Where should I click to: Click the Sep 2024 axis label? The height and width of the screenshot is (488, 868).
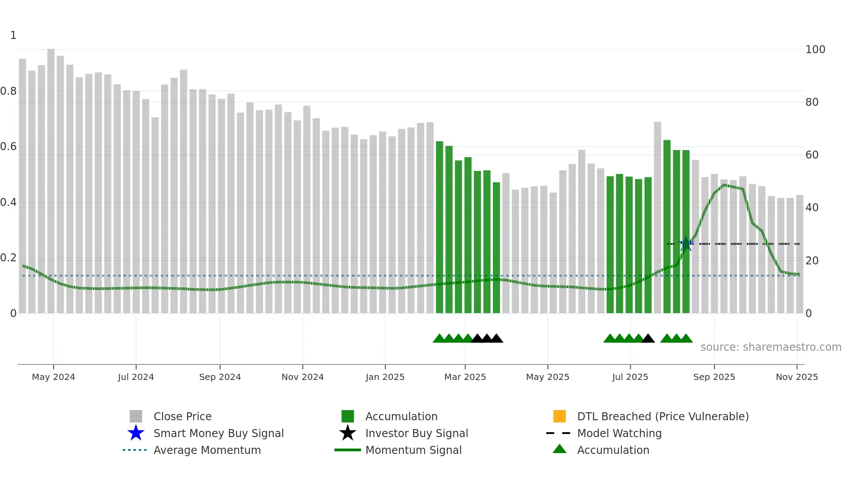[220, 377]
